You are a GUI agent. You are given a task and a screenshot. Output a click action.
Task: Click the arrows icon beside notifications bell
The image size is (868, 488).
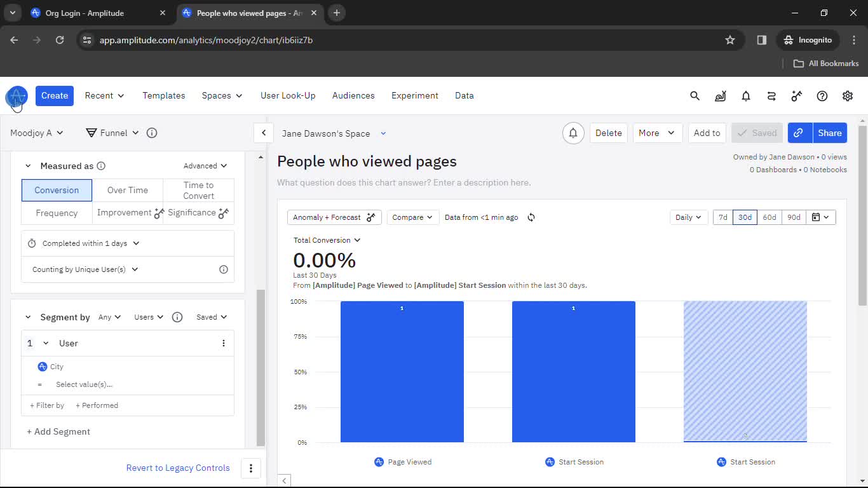coord(771,96)
